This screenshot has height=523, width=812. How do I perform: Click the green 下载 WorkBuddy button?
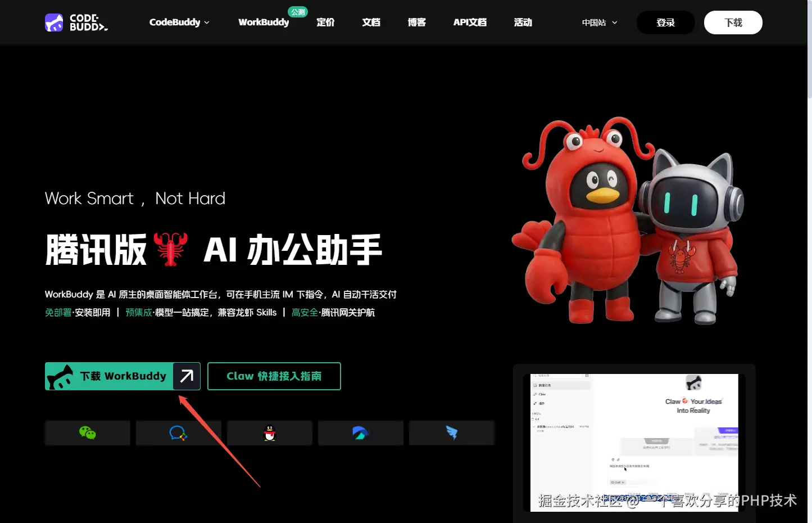click(x=123, y=376)
